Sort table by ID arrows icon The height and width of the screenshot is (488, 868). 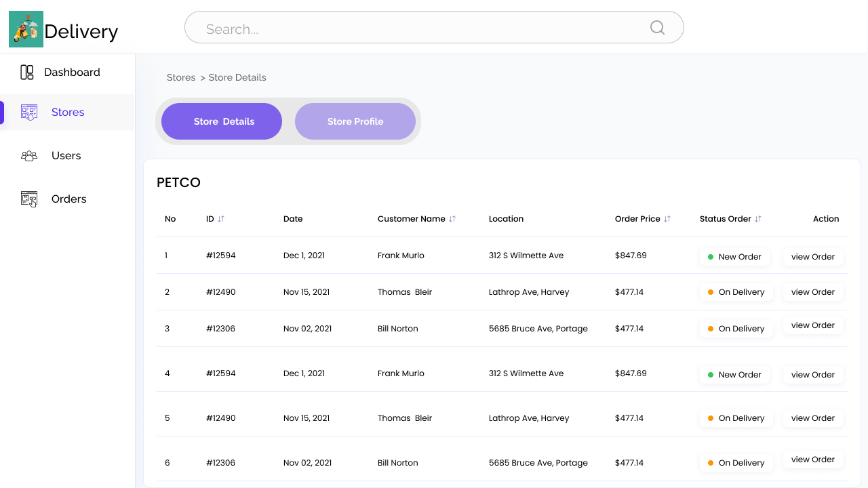221,219
